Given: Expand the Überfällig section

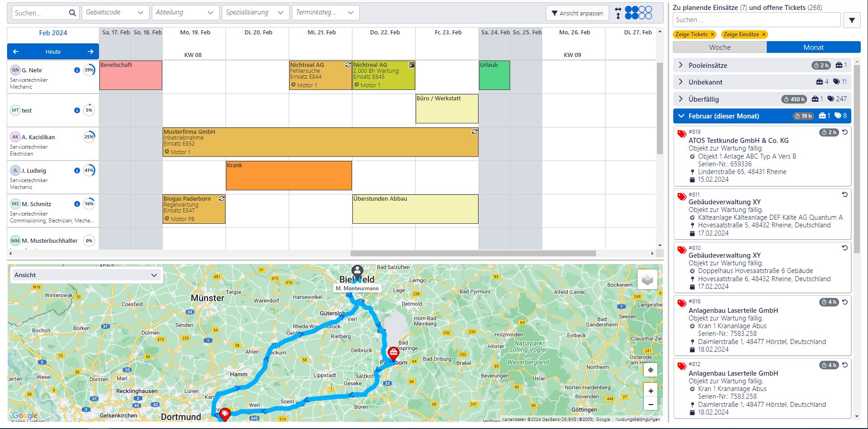Looking at the screenshot, I should tap(680, 99).
